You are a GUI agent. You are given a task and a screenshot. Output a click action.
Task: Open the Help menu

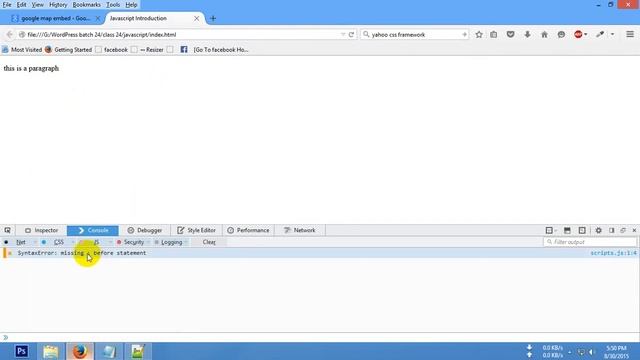coord(131,5)
